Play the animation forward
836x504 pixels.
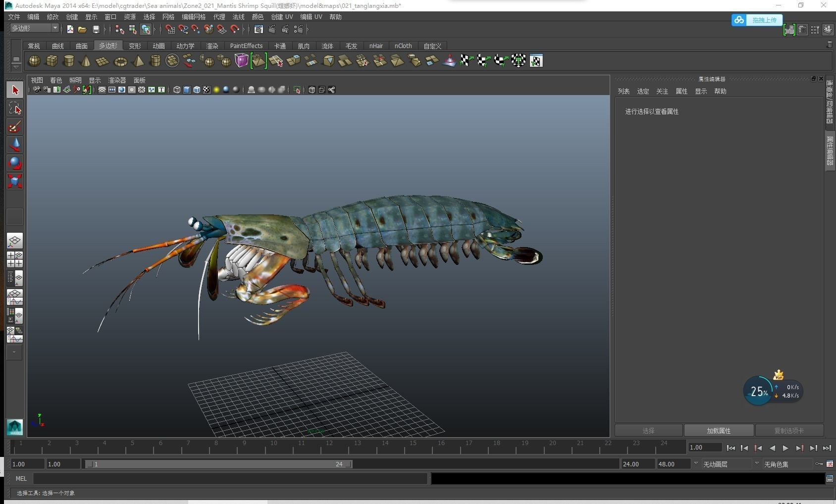point(785,448)
